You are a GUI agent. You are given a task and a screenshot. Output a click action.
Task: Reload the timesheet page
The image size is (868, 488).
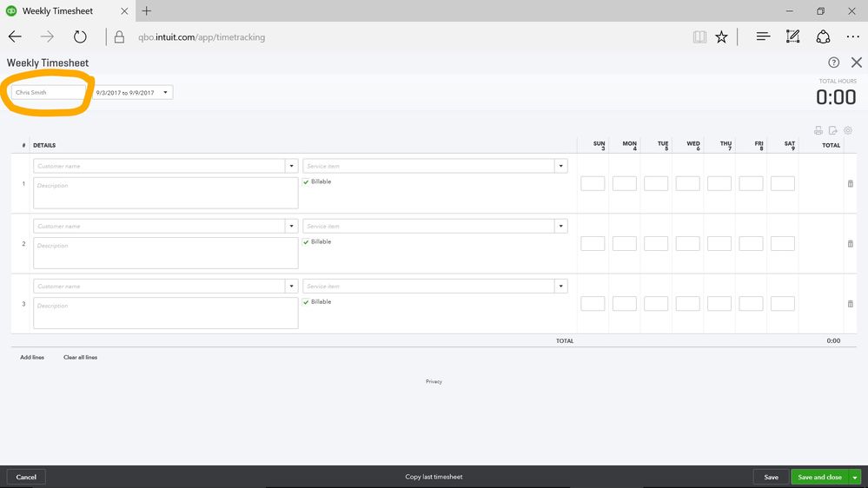tap(80, 37)
